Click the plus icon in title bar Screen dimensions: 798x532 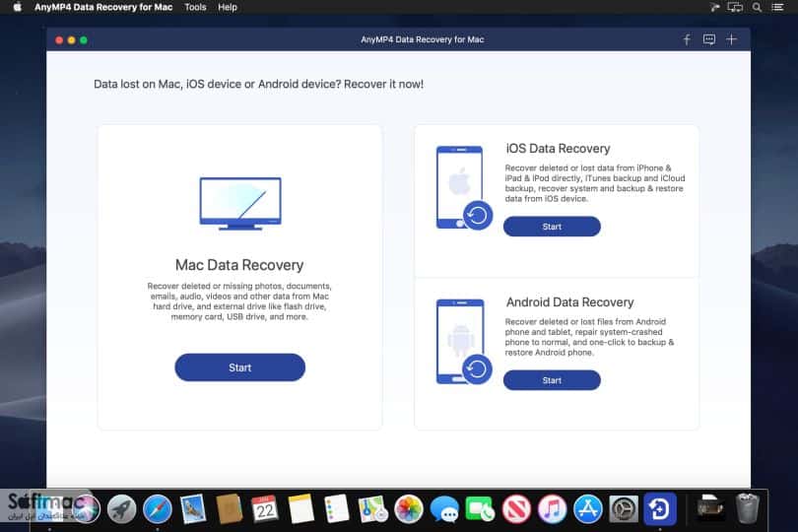[x=731, y=39]
